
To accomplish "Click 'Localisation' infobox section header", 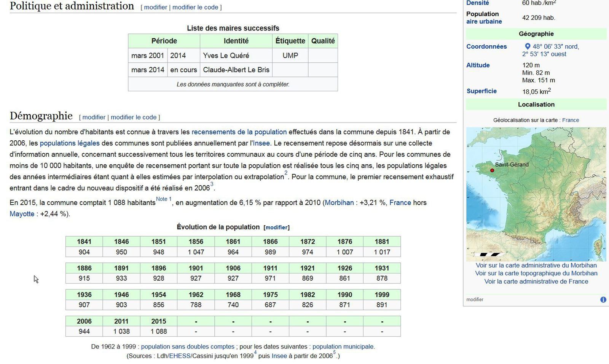I will [x=536, y=105].
